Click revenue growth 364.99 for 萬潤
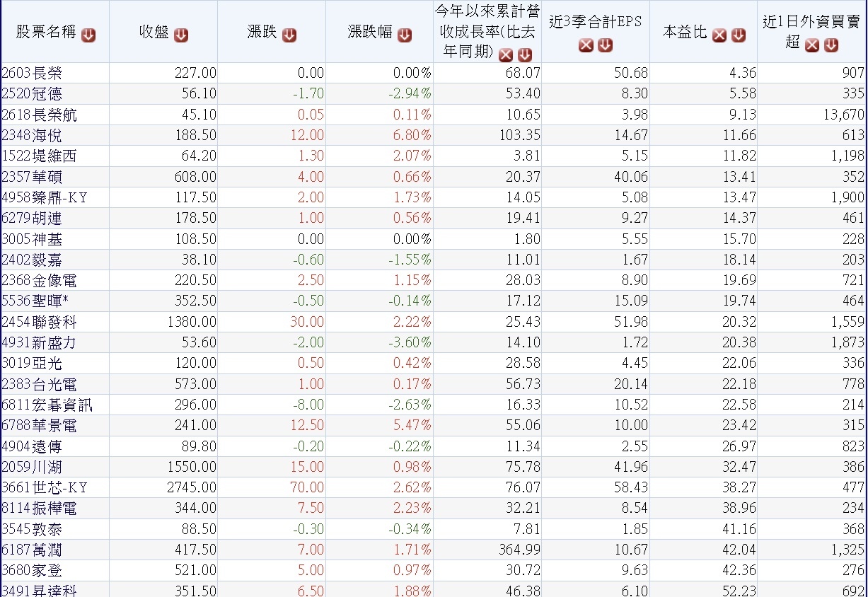868x597 pixels. point(519,550)
